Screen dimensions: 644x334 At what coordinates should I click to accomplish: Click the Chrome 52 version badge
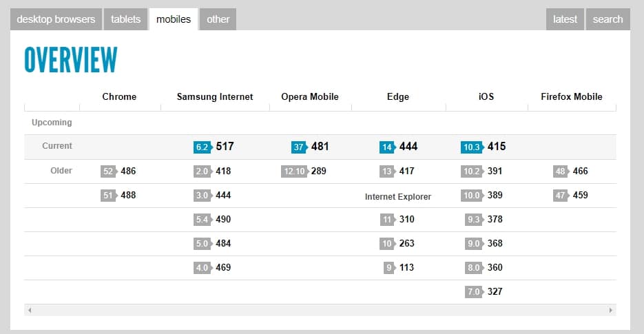tap(108, 171)
